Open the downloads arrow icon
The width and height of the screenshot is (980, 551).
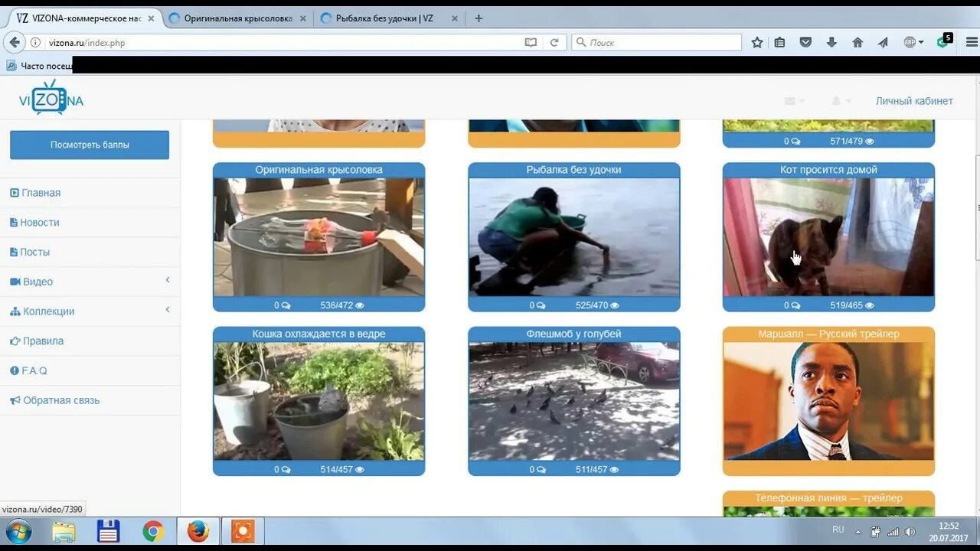click(x=831, y=43)
